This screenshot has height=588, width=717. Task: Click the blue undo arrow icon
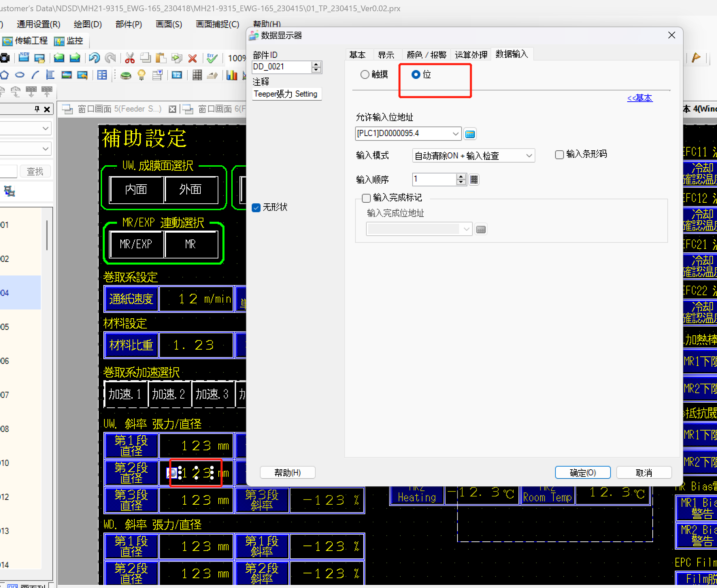94,58
